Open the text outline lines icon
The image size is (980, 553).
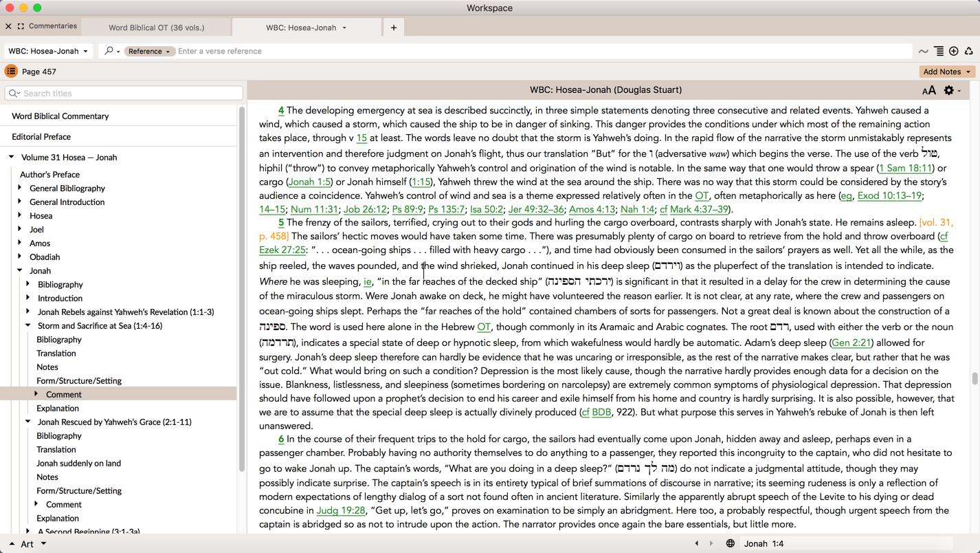939,51
